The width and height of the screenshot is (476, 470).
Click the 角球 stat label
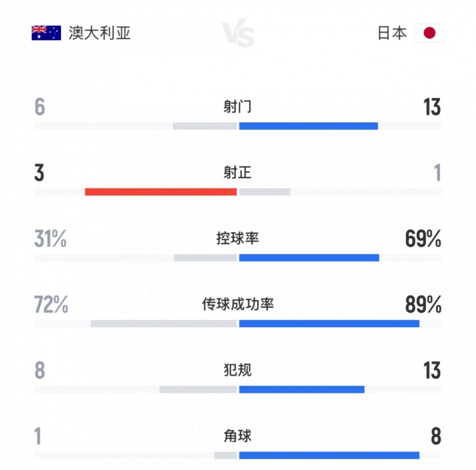point(237,436)
